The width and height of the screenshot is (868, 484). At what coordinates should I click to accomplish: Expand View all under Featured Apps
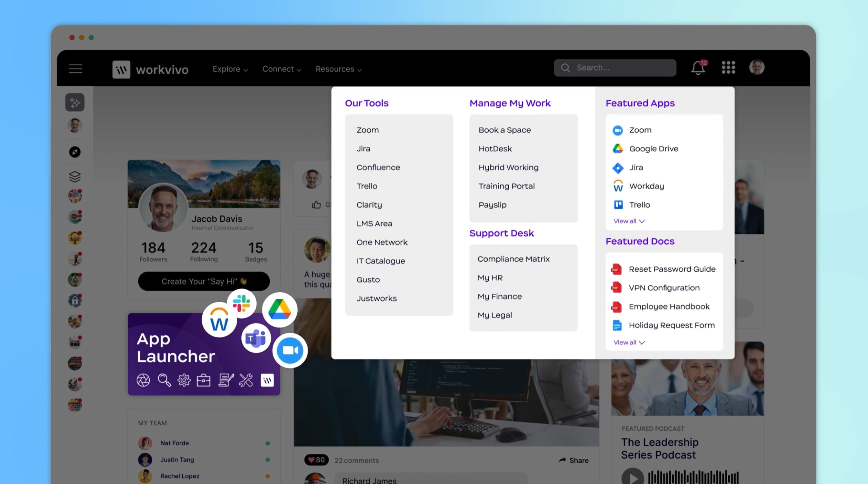(x=629, y=221)
